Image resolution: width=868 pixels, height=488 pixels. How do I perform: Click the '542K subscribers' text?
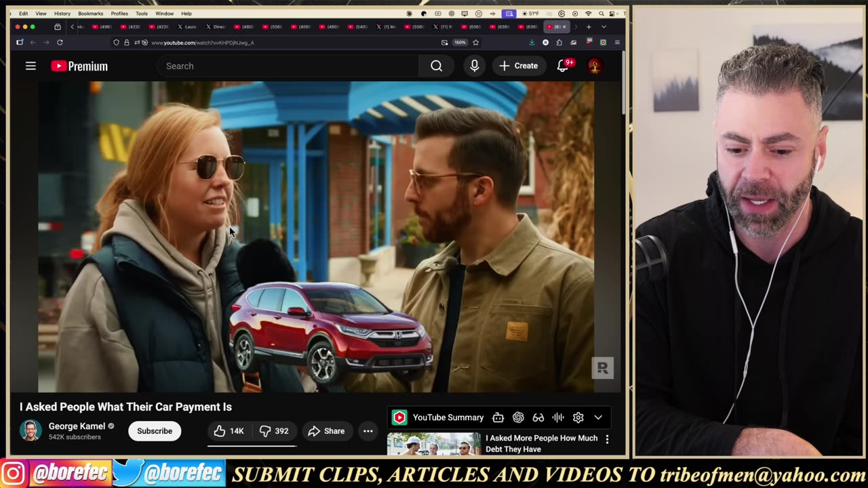75,437
